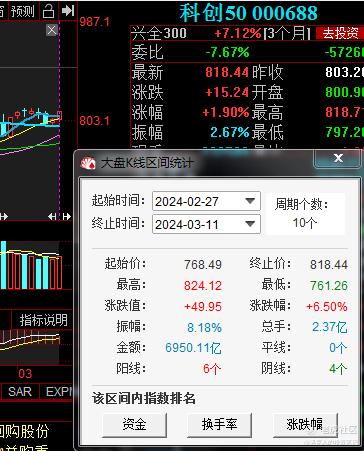The image size is (364, 451).
Task: Expand the 终止时间 date dropdown
Action: 250,224
